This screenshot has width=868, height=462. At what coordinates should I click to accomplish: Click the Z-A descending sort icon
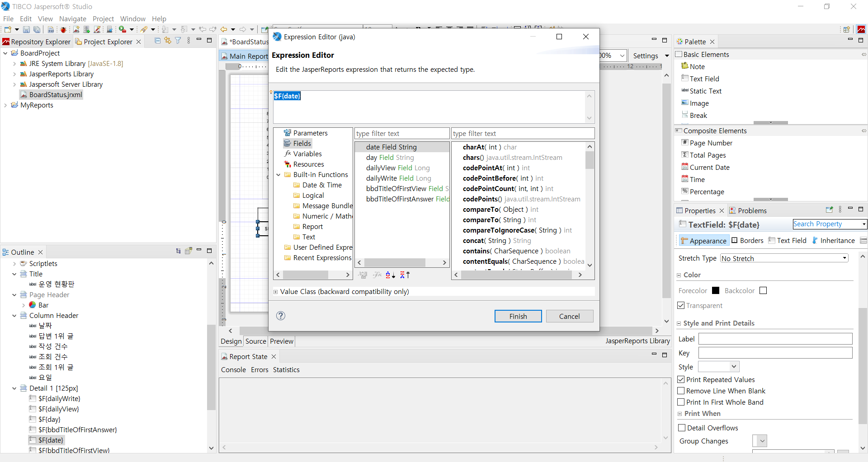(405, 275)
